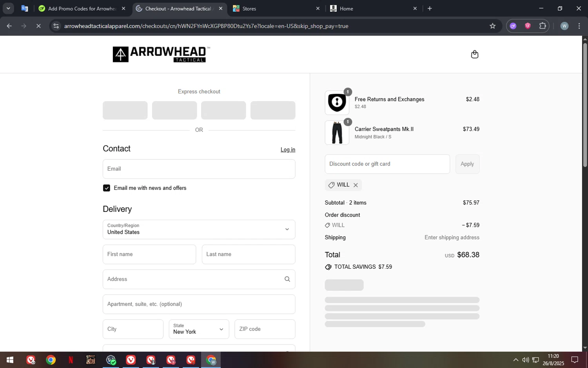
Task: Click the page vertical scrollbar
Action: 585,105
